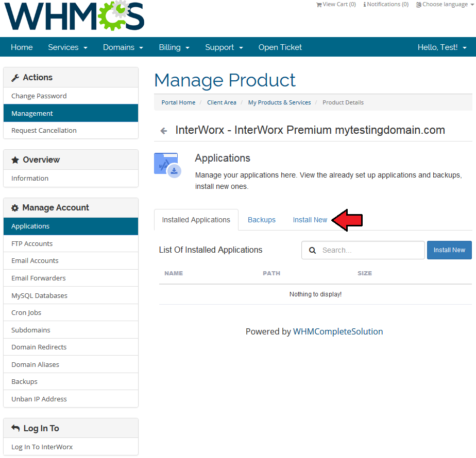Image resolution: width=476 pixels, height=458 pixels.
Task: Click the SIZE column header
Action: 365,273
